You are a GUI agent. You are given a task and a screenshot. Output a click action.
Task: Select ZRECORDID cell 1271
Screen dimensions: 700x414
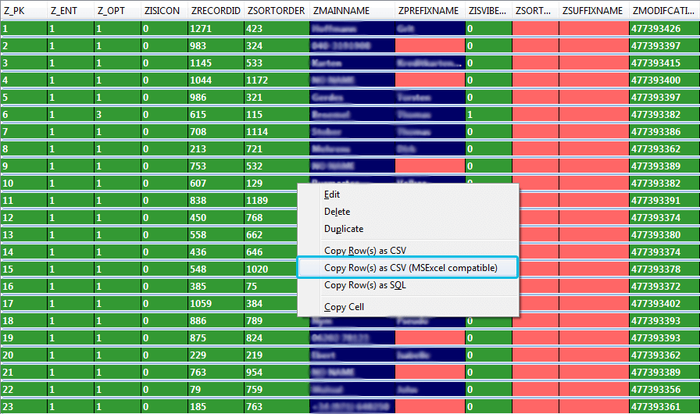coord(216,29)
